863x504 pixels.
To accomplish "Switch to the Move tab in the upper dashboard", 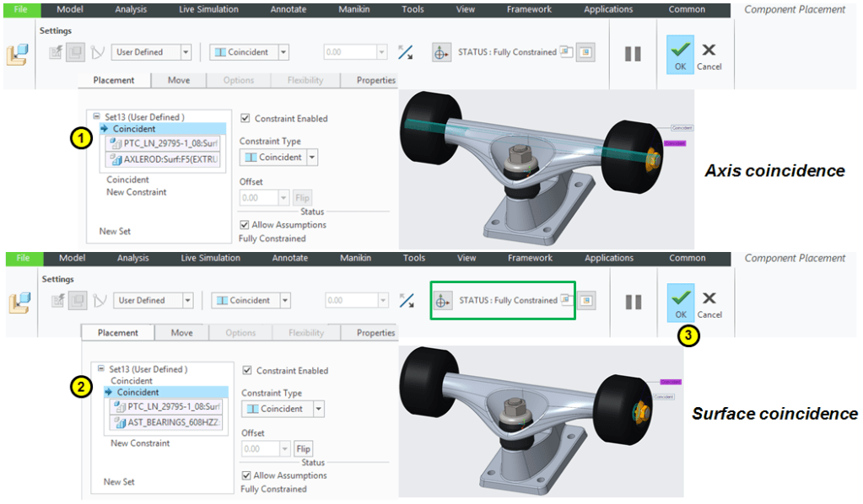I will pos(178,80).
